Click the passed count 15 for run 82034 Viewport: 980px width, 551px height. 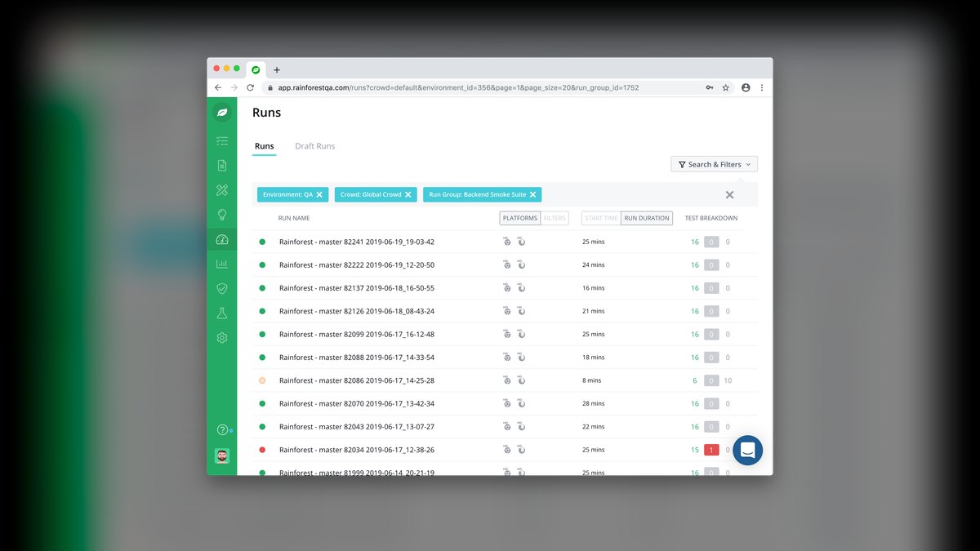[695, 450]
